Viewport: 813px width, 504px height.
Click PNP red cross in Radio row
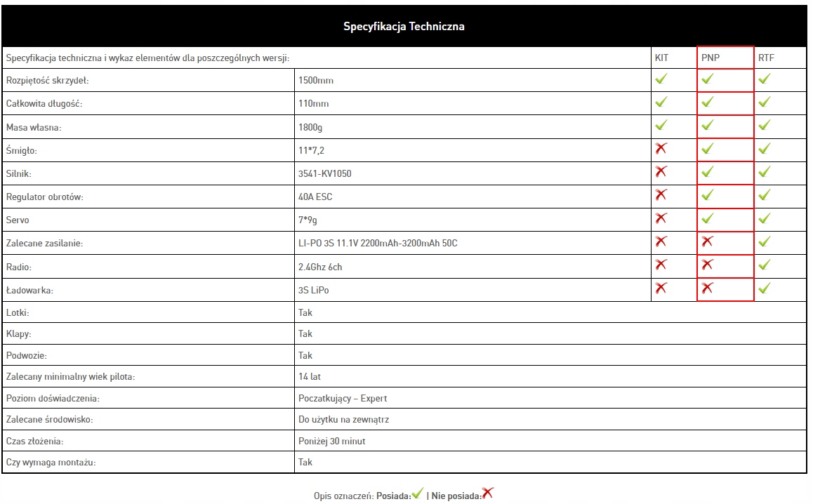click(x=708, y=265)
